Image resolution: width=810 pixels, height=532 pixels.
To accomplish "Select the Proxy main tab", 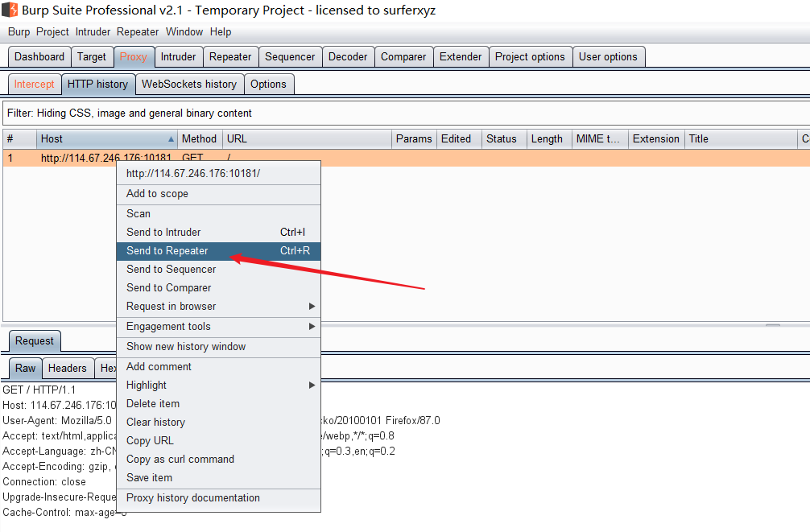I will 134,57.
